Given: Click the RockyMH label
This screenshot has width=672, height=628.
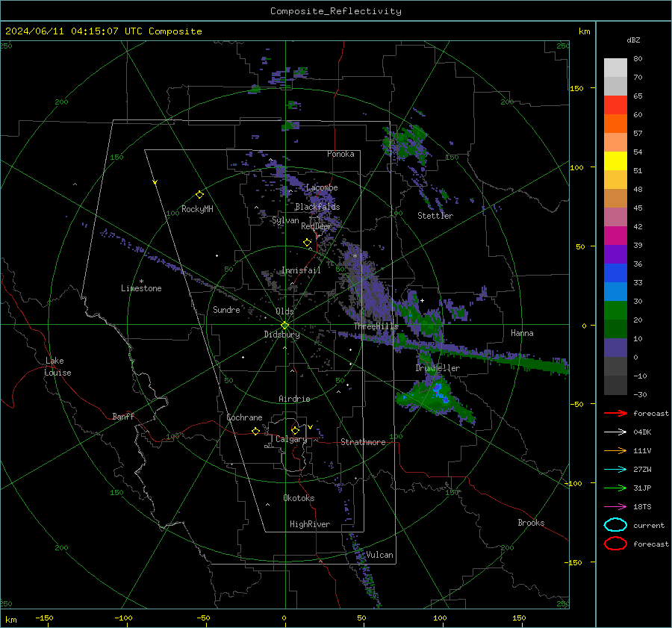Looking at the screenshot, I should 197,209.
